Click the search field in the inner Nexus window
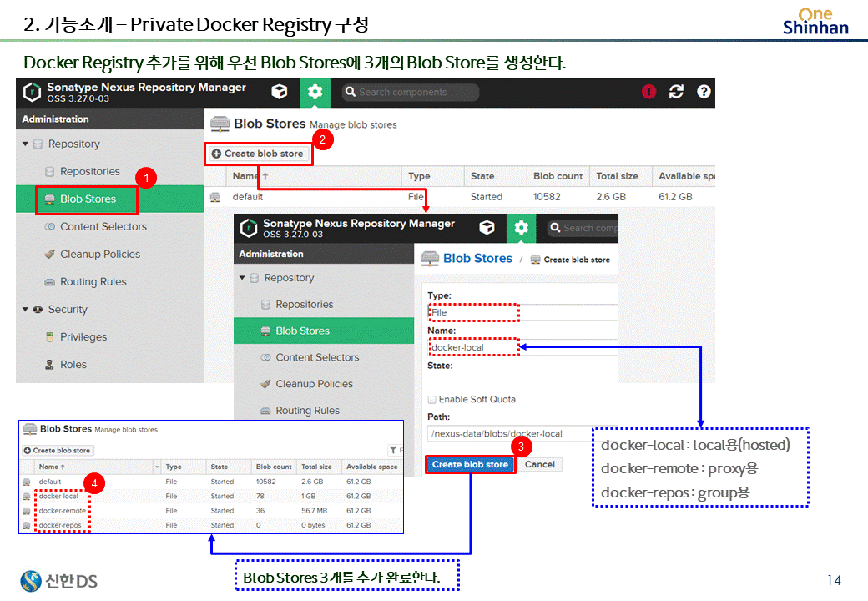868x601 pixels. click(x=583, y=228)
